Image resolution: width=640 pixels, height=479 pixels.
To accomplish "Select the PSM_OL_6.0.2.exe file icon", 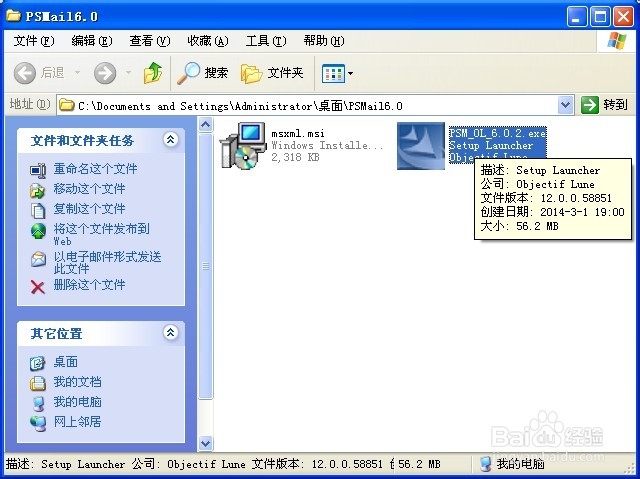I will [421, 146].
